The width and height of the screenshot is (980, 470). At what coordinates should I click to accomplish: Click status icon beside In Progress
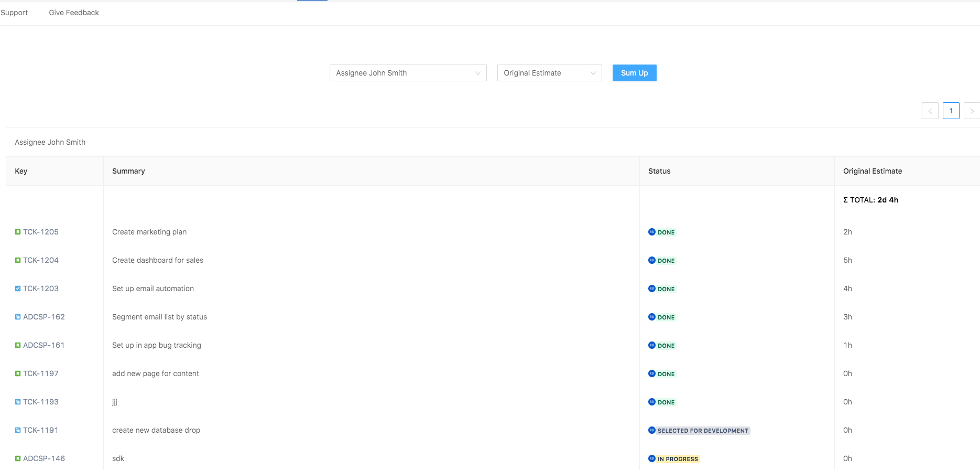[x=652, y=458]
